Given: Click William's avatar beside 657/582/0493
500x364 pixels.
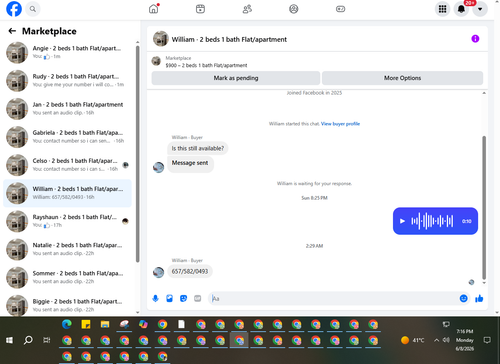Looking at the screenshot, I should (158, 272).
